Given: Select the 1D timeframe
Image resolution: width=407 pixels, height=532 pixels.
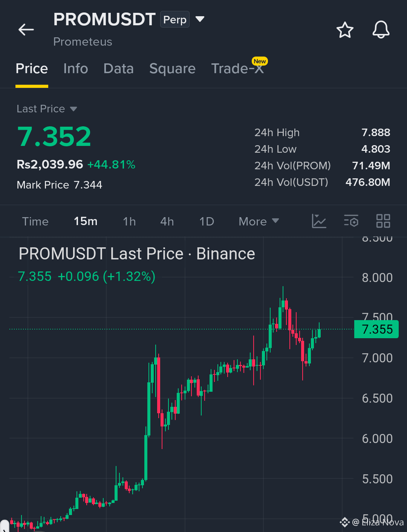Looking at the screenshot, I should (207, 221).
